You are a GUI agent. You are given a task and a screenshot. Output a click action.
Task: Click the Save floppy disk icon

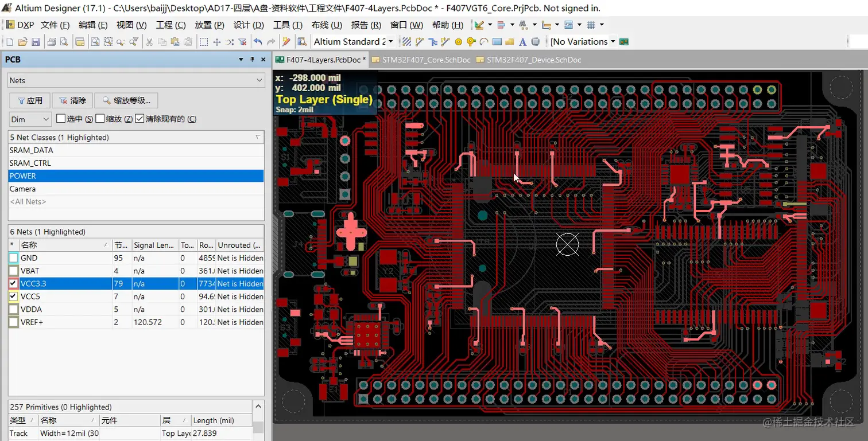[36, 42]
